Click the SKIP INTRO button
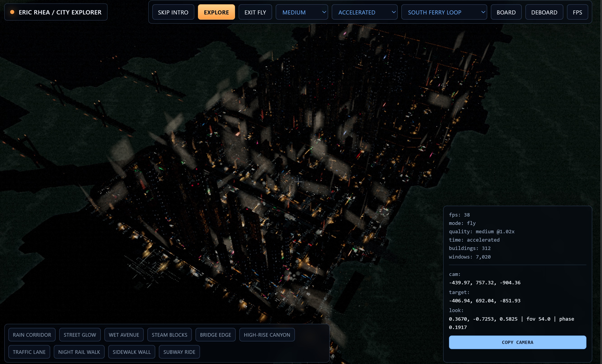 click(173, 12)
